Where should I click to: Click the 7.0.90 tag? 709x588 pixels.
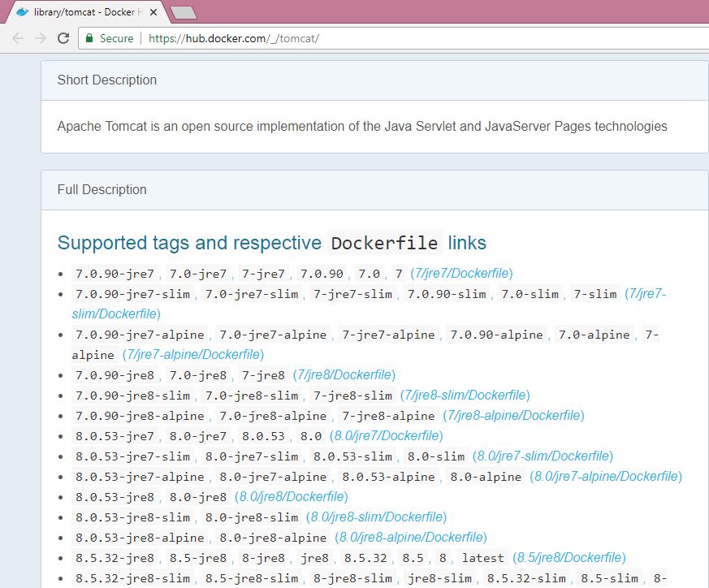322,274
